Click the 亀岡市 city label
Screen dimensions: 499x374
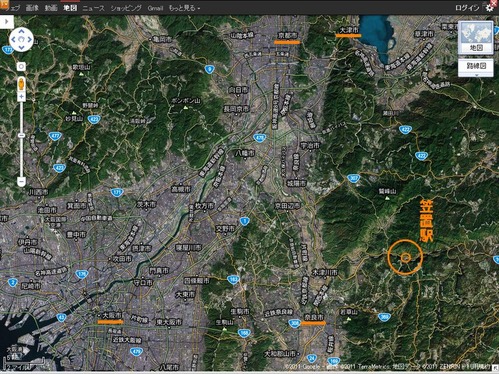(162, 39)
